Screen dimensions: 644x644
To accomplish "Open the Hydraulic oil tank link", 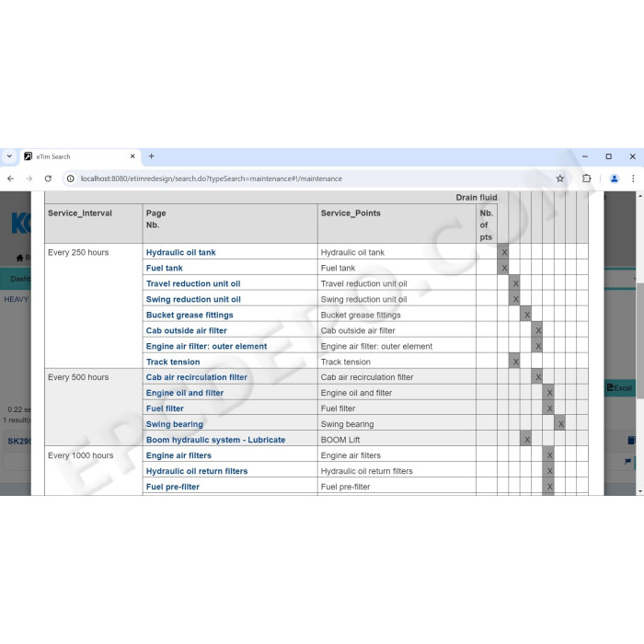I will click(x=180, y=252).
